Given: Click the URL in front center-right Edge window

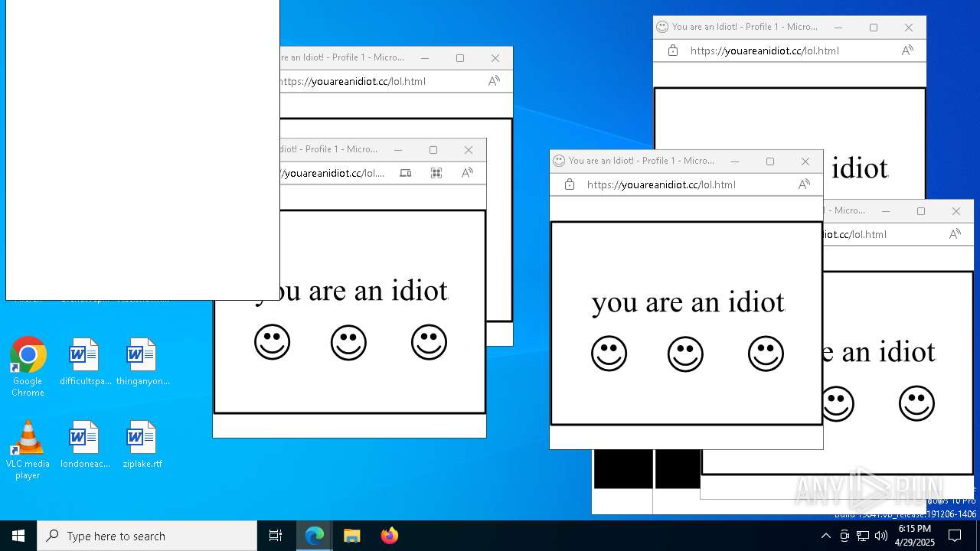Looking at the screenshot, I should (x=661, y=184).
